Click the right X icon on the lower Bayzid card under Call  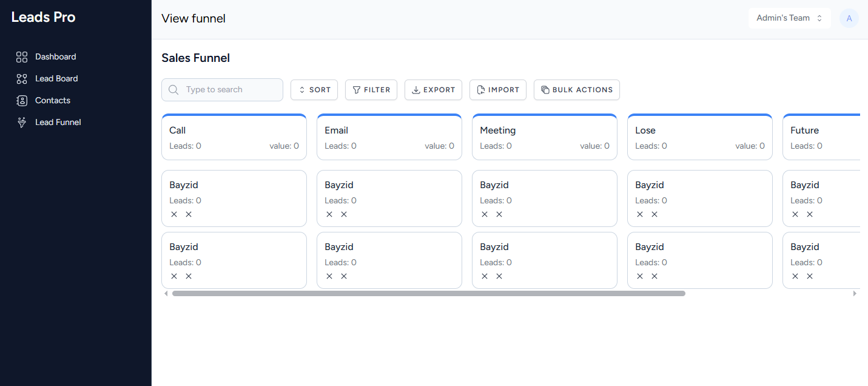coord(189,276)
